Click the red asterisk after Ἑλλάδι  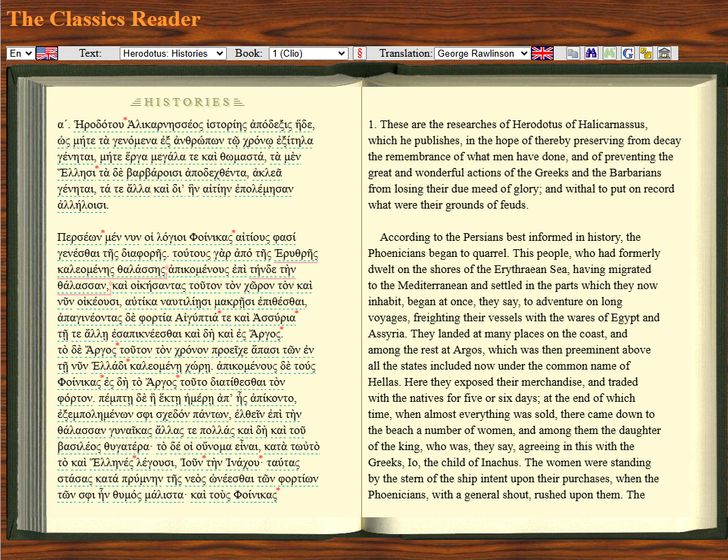tap(128, 360)
